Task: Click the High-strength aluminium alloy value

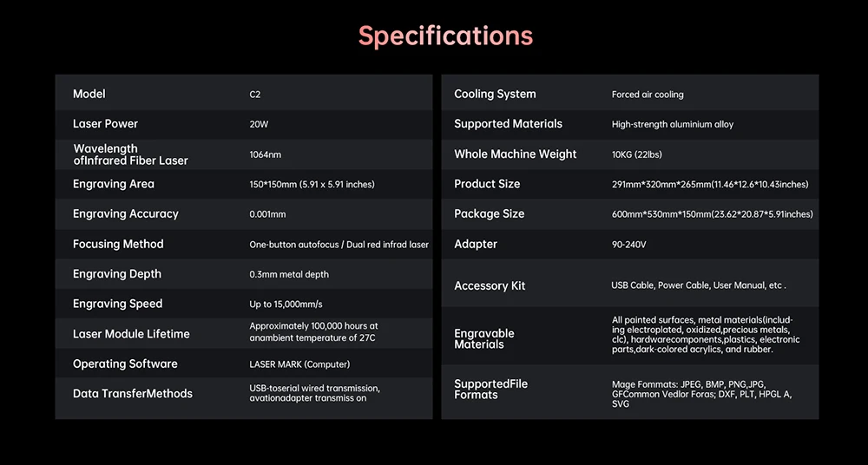Action: pos(673,124)
